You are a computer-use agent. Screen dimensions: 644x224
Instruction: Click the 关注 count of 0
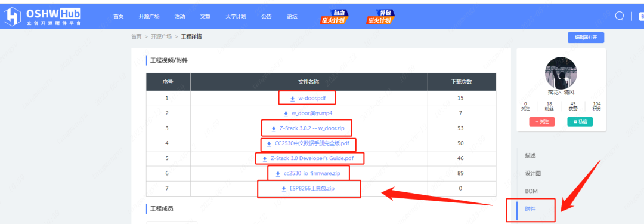click(x=525, y=104)
